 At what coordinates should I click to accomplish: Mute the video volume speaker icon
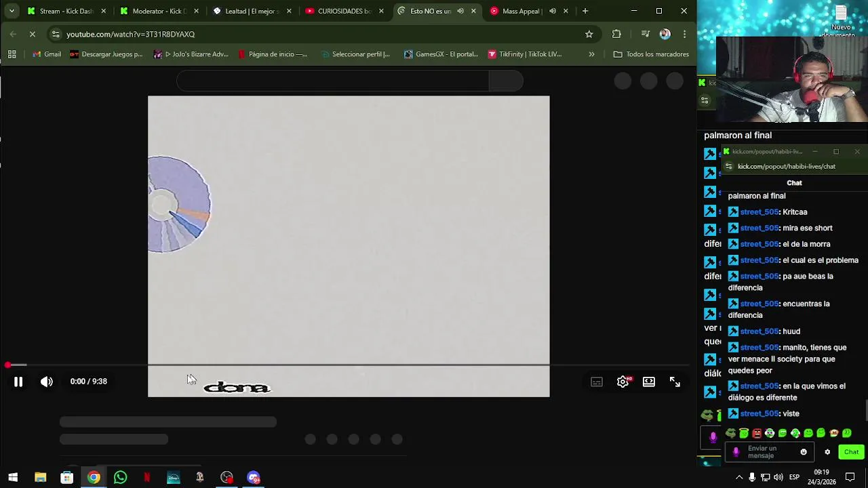[x=46, y=382]
